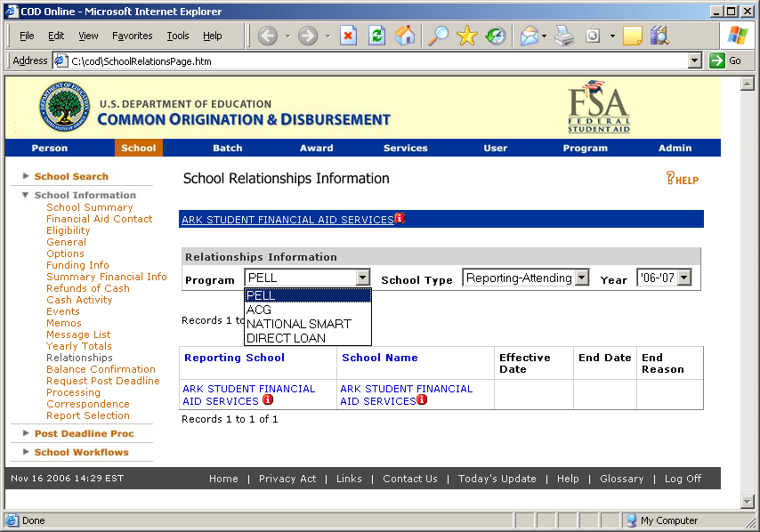
Task: Open Favorites star icon
Action: point(466,36)
